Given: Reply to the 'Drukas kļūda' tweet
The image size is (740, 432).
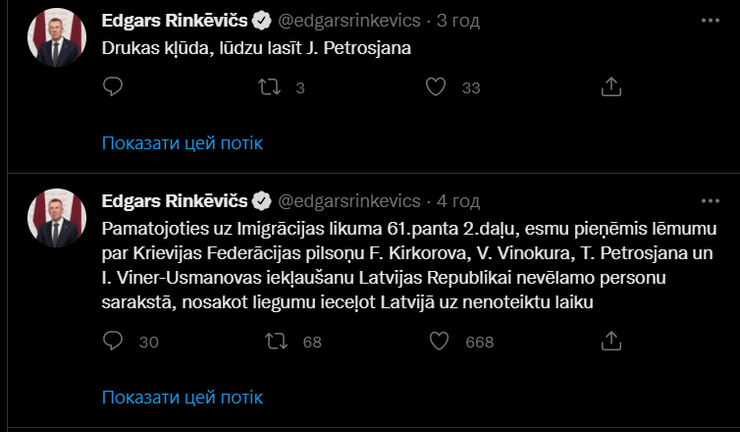Looking at the screenshot, I should tap(113, 88).
